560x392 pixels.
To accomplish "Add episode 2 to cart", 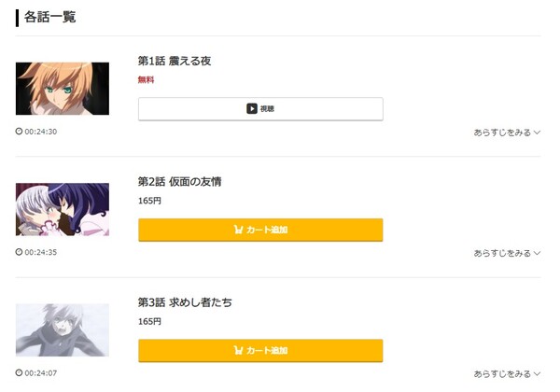I will (x=260, y=230).
